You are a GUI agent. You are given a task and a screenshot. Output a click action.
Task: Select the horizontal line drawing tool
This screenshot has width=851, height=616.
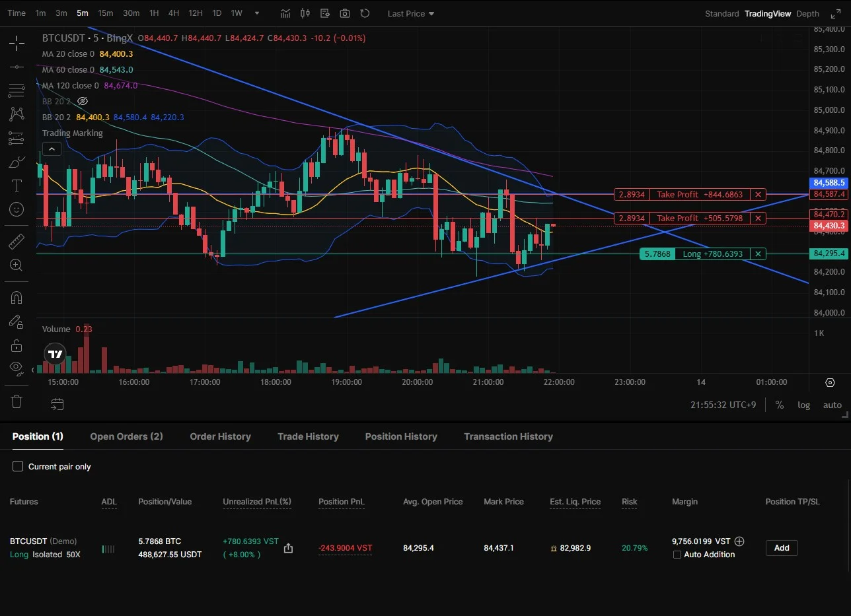(17, 67)
